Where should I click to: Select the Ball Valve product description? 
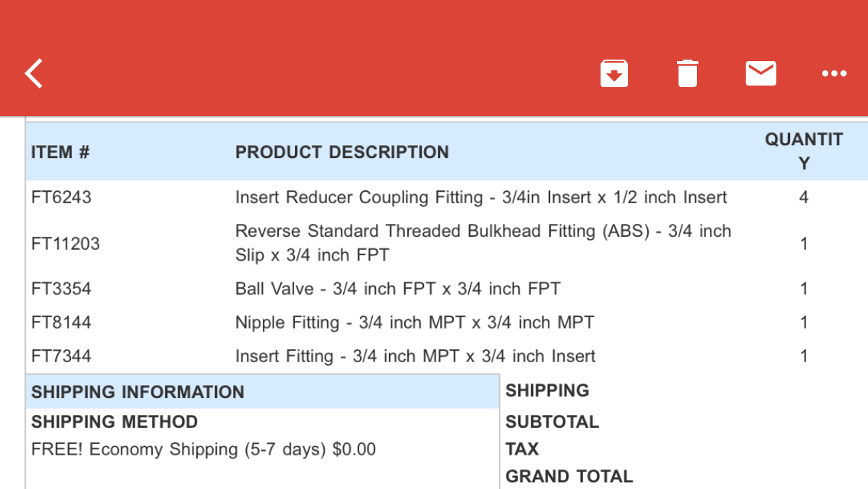398,289
